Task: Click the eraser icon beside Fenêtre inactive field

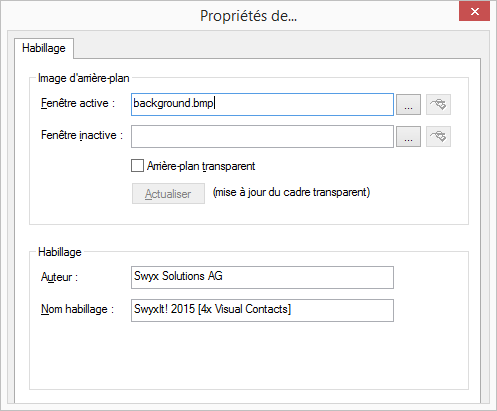Action: click(x=438, y=136)
